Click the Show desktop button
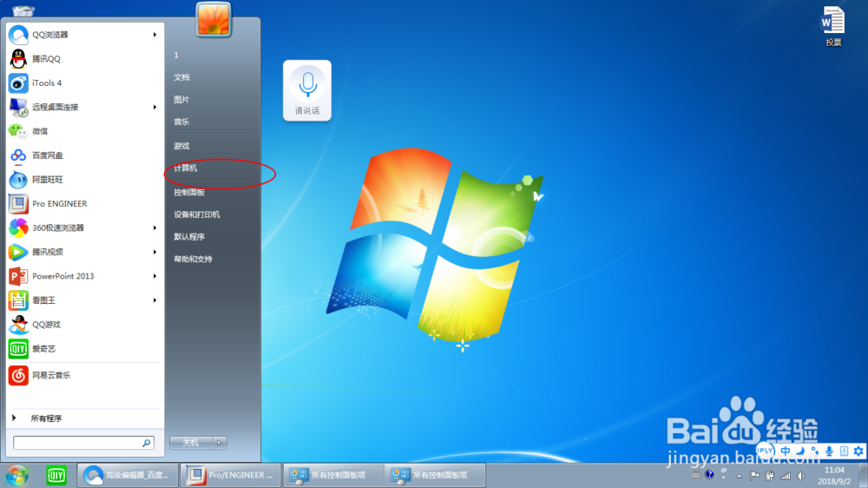The height and width of the screenshot is (488, 868). (x=863, y=475)
